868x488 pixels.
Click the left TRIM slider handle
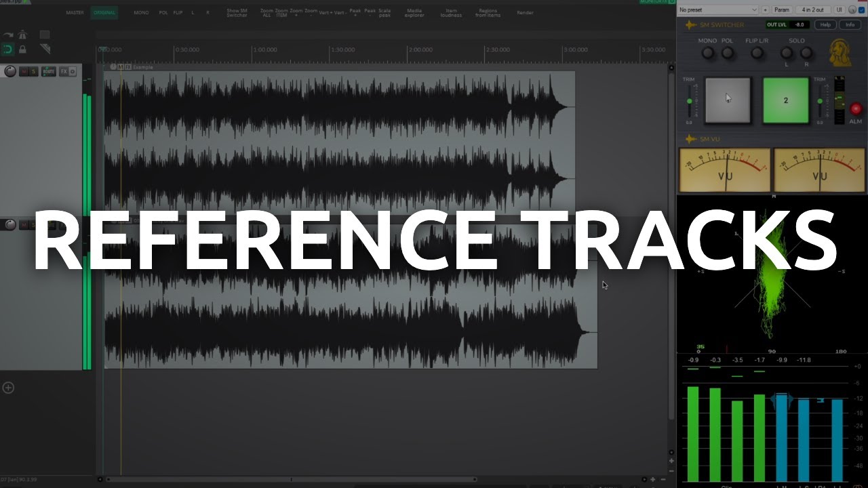(x=689, y=102)
